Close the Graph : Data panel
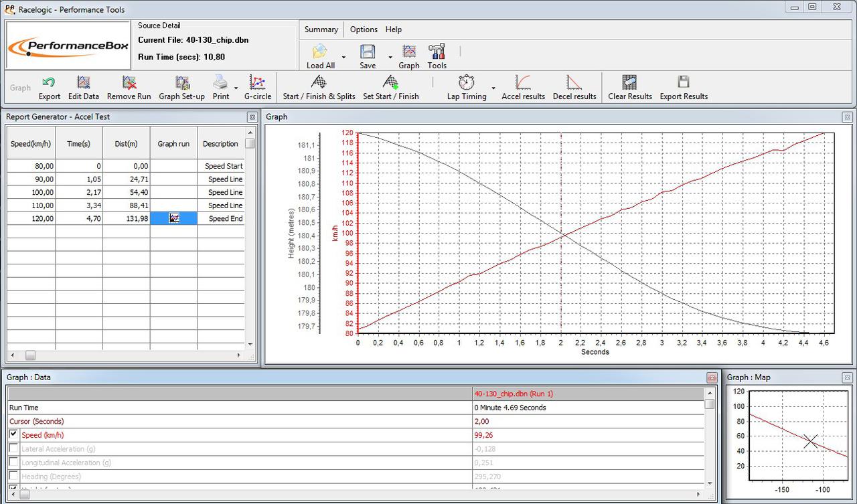This screenshot has width=857, height=504. [712, 377]
